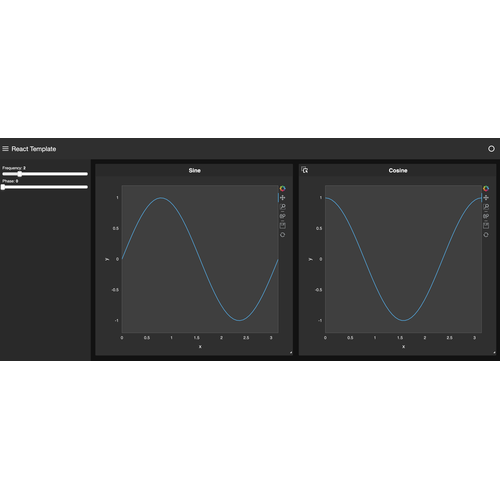This screenshot has width=500, height=500.
Task: Select the Pan tool on Sine plot
Action: (283, 198)
